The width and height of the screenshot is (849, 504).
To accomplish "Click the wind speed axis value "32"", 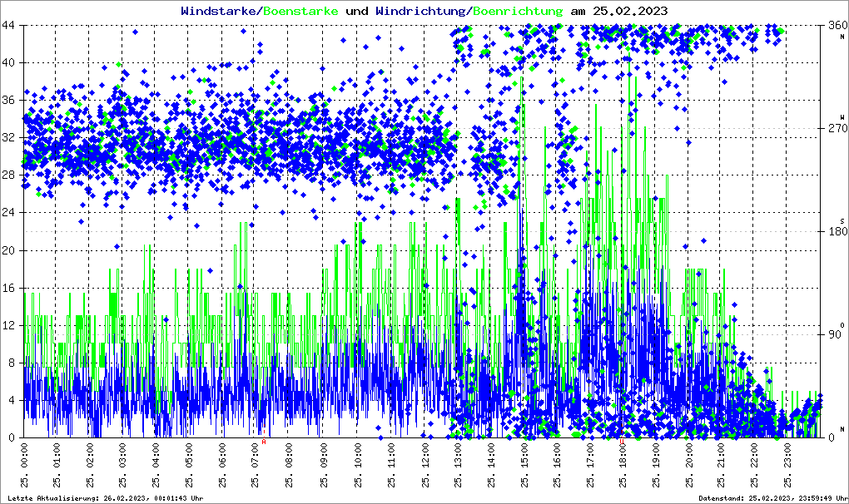I will tap(8, 138).
